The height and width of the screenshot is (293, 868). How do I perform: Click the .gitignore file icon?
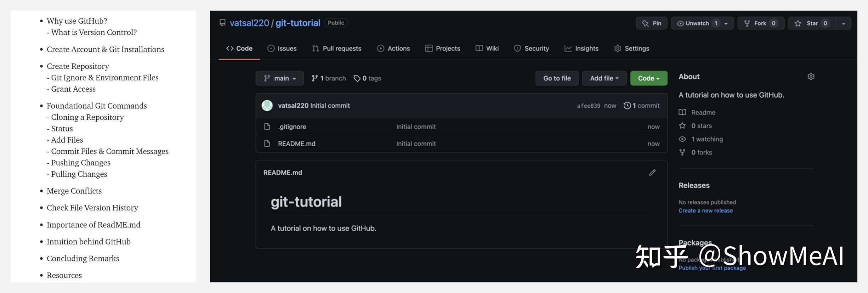(x=267, y=126)
